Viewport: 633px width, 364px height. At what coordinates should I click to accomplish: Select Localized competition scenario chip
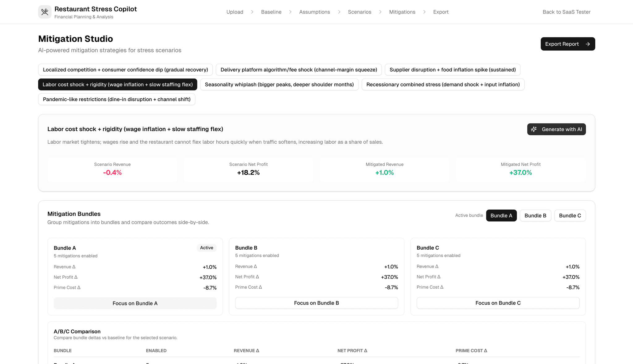tap(125, 70)
